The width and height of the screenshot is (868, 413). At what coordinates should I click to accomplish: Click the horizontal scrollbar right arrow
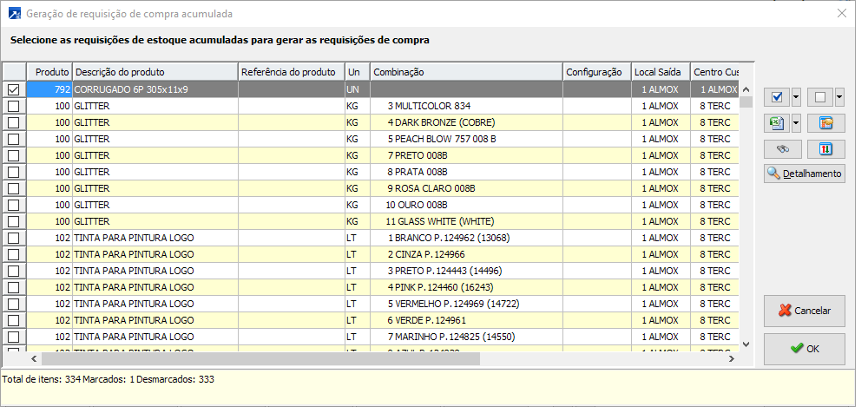[x=732, y=358]
